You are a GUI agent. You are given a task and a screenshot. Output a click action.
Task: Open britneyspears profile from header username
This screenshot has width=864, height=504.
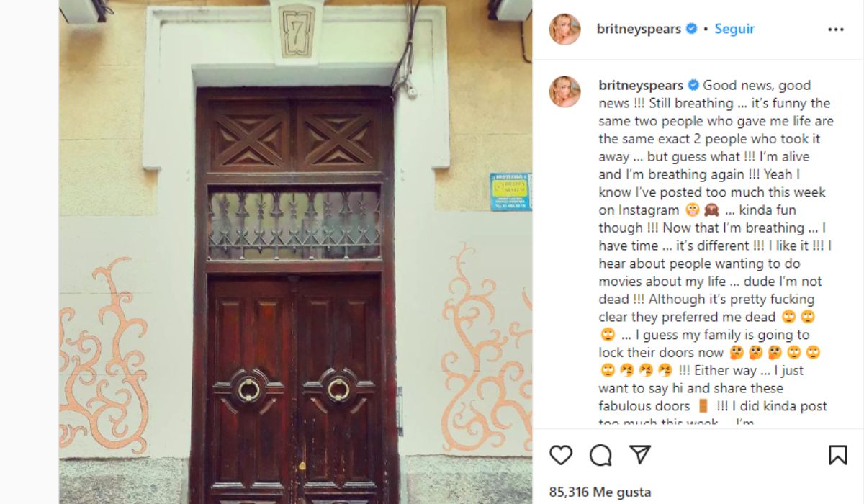pos(639,29)
